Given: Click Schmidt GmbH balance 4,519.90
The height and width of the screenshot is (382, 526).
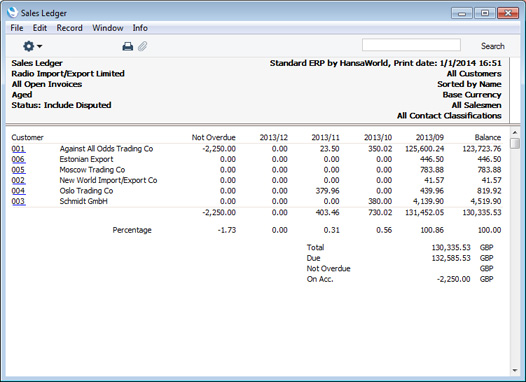Looking at the screenshot, I should click(486, 201).
